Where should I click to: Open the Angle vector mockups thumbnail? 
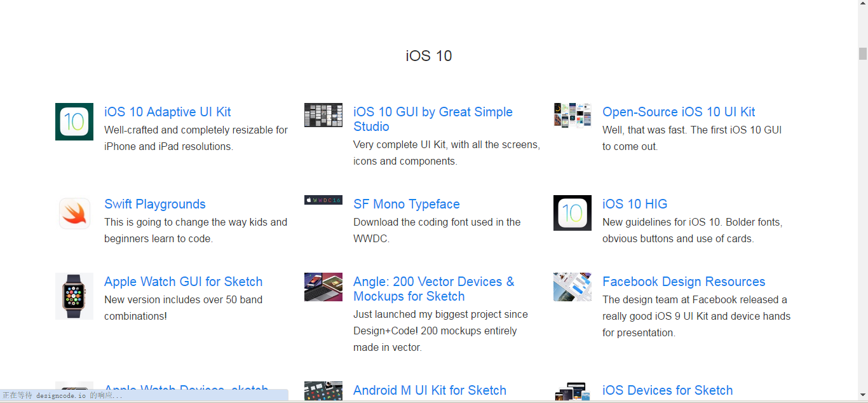pos(323,287)
